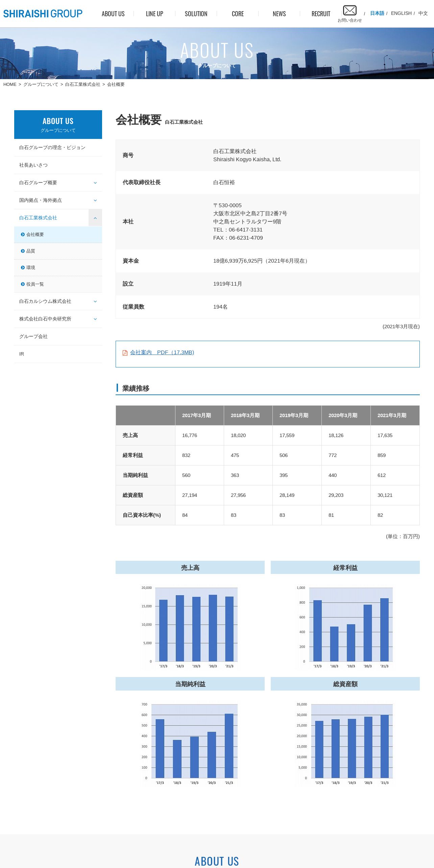The height and width of the screenshot is (868, 434).
Task: Open 白石工業株式会社 sidebar link
Action: pos(38,218)
